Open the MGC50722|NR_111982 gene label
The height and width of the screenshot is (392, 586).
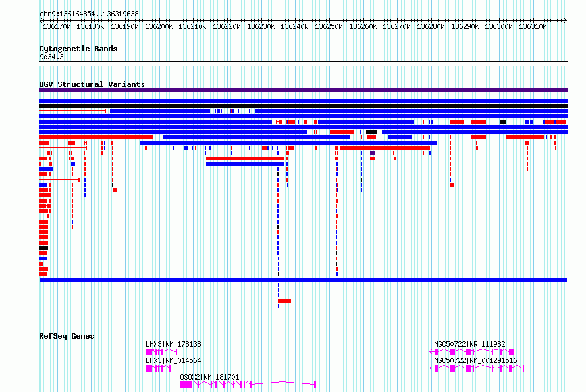[x=469, y=344]
